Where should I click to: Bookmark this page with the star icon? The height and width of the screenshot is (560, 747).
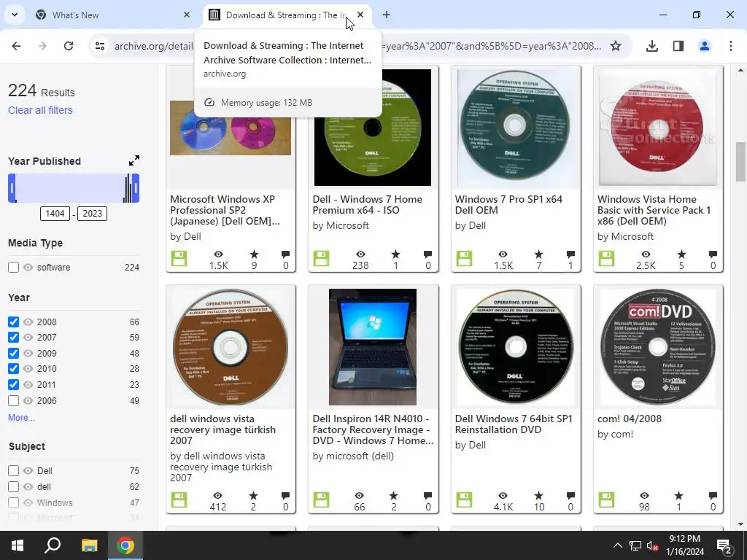pyautogui.click(x=616, y=46)
